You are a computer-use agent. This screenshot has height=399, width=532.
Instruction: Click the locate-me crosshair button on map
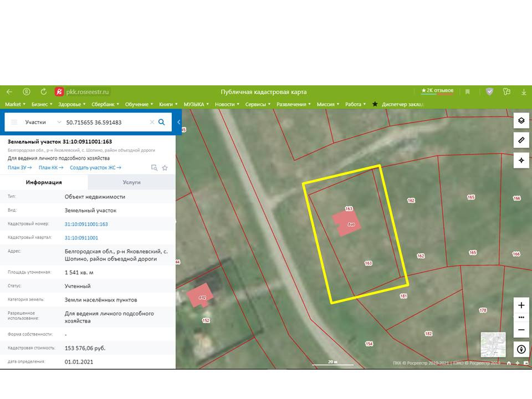click(521, 160)
